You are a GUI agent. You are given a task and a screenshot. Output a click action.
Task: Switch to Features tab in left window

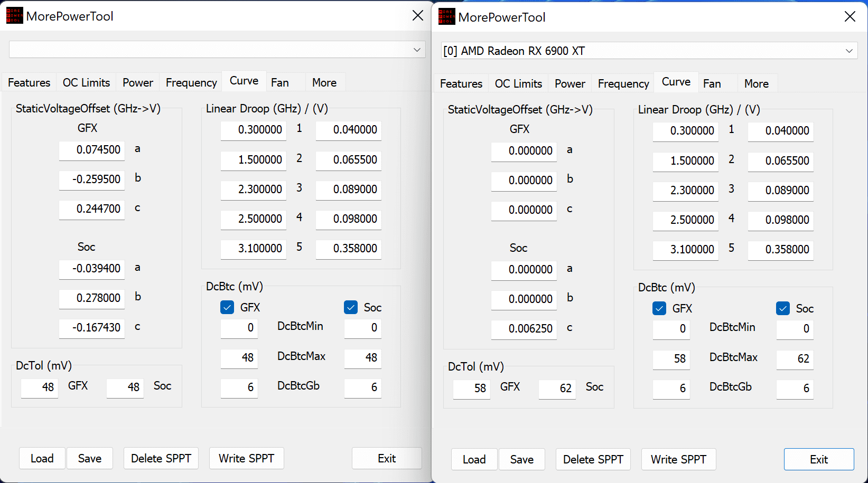click(29, 82)
